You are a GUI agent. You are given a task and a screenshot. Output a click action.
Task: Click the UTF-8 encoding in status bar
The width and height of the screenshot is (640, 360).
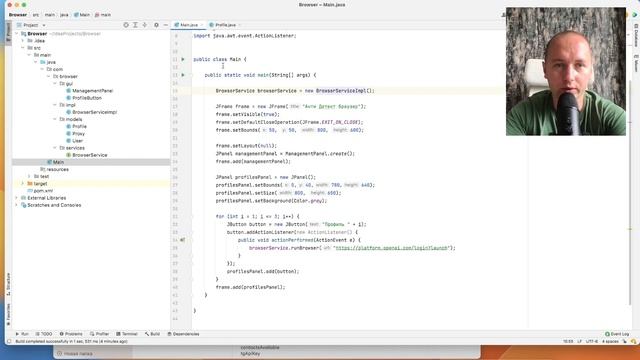pos(592,341)
